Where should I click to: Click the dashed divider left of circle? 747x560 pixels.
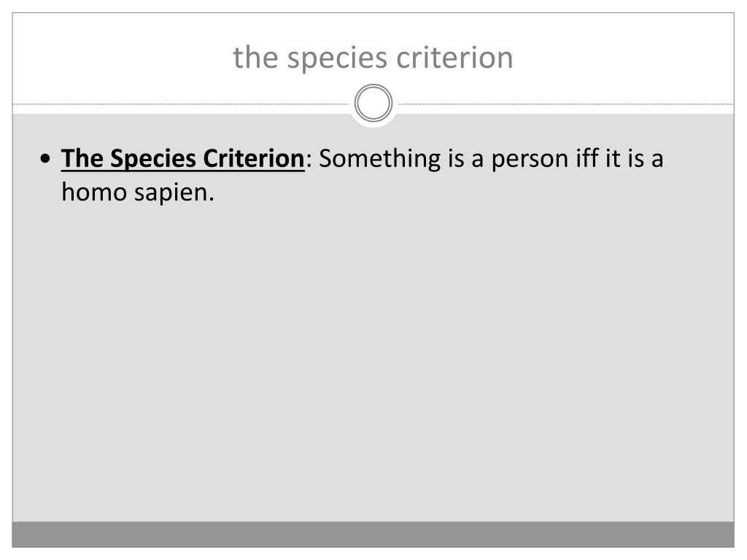(x=181, y=104)
